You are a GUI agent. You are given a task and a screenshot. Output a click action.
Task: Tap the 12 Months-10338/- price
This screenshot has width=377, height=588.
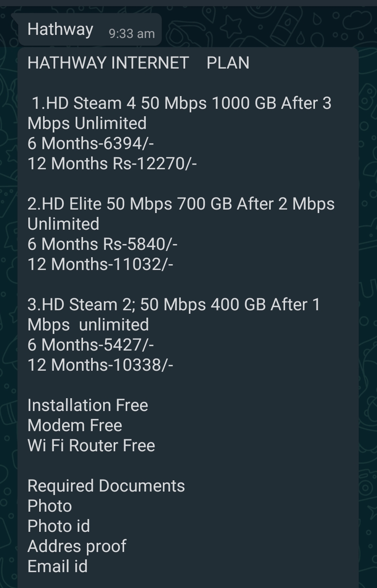[x=100, y=365]
